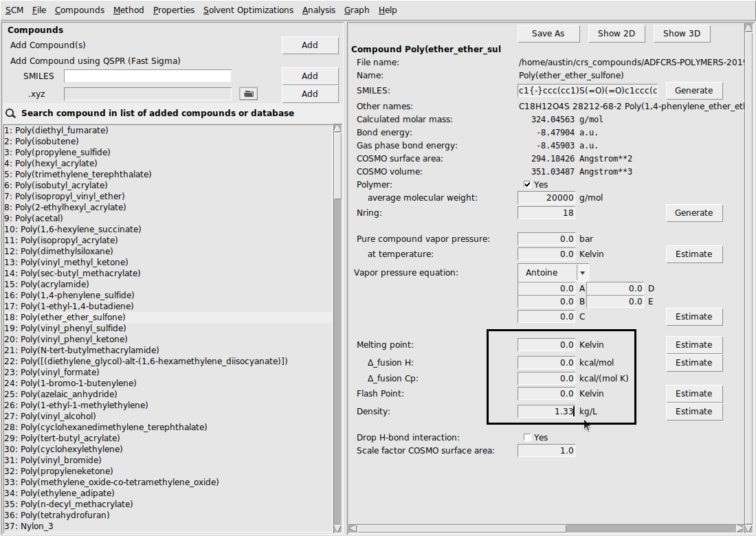Click the Δ_fusion H value field

point(546,362)
